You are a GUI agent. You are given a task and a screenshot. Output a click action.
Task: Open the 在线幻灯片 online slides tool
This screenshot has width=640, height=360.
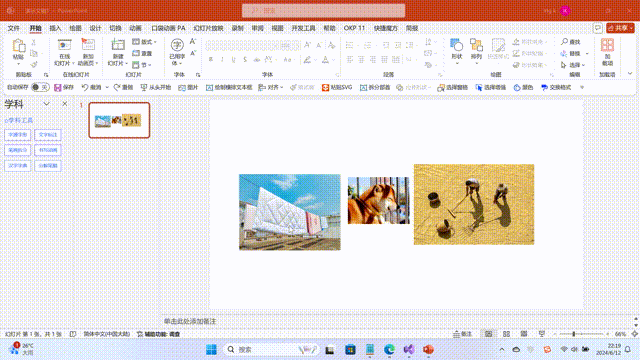[x=64, y=52]
